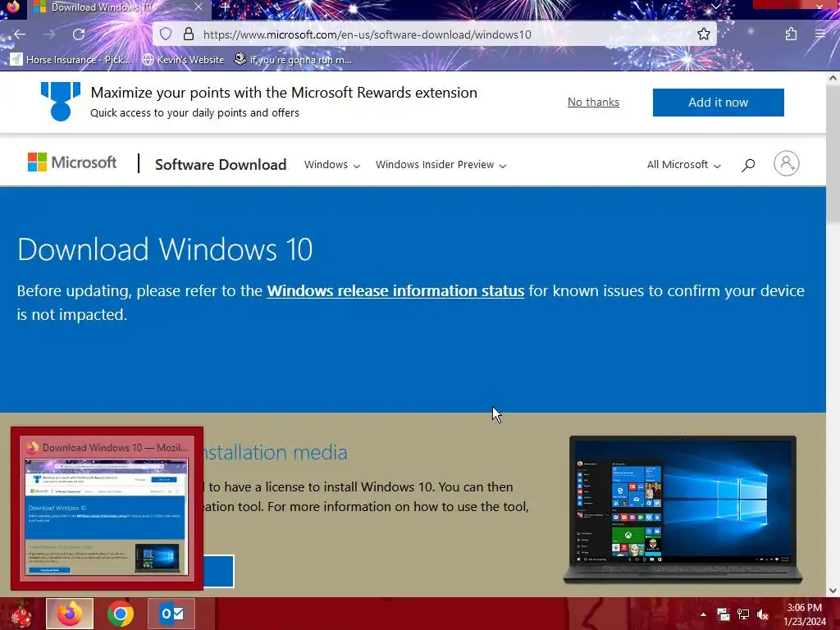Open the 'if you're gonna run m...' bookmark
Viewport: 840px width, 630px height.
coord(293,59)
